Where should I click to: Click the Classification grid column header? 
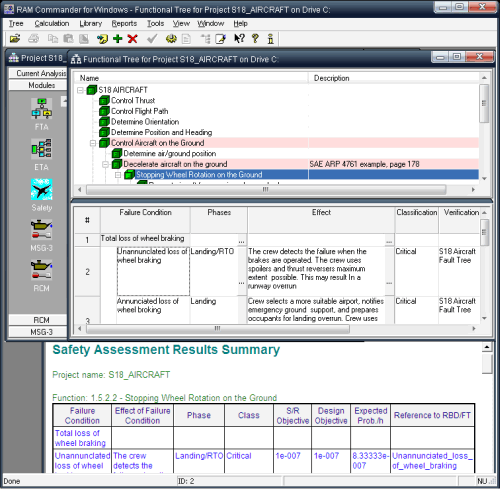[417, 220]
